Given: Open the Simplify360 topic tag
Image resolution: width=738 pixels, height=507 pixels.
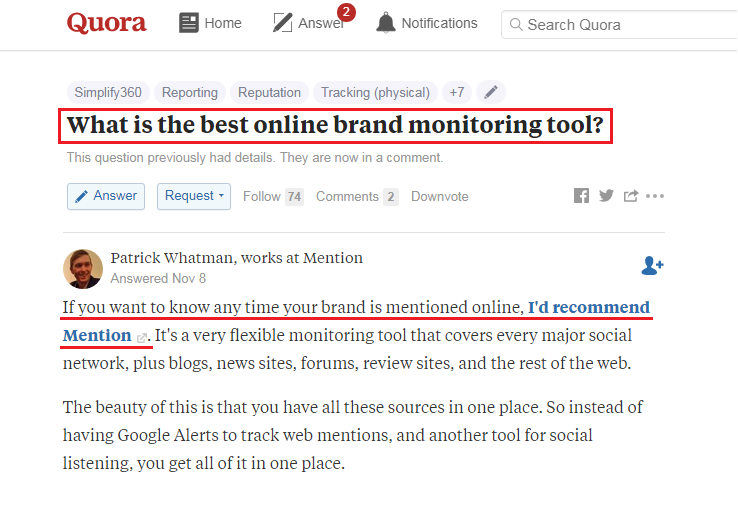Looking at the screenshot, I should click(x=108, y=92).
